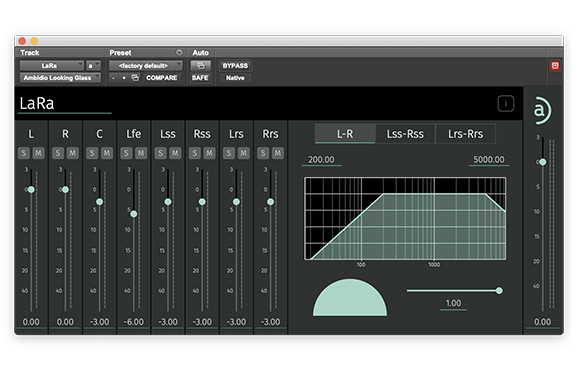
Task: Open the factory default preset dropdown
Action: click(x=145, y=65)
